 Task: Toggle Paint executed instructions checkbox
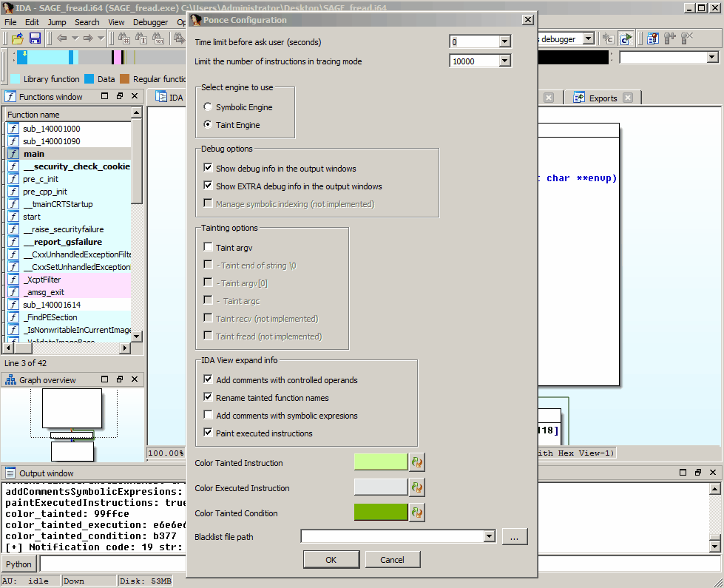208,433
